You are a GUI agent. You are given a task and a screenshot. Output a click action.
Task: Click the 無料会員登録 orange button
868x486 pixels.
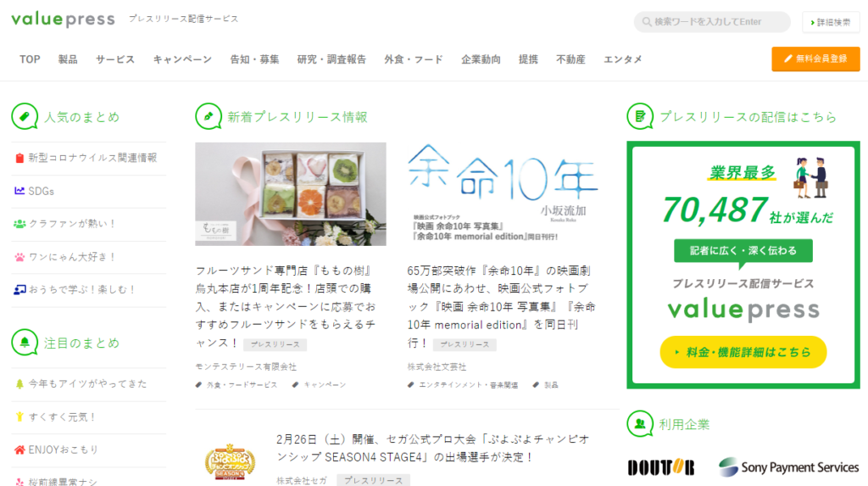815,59
